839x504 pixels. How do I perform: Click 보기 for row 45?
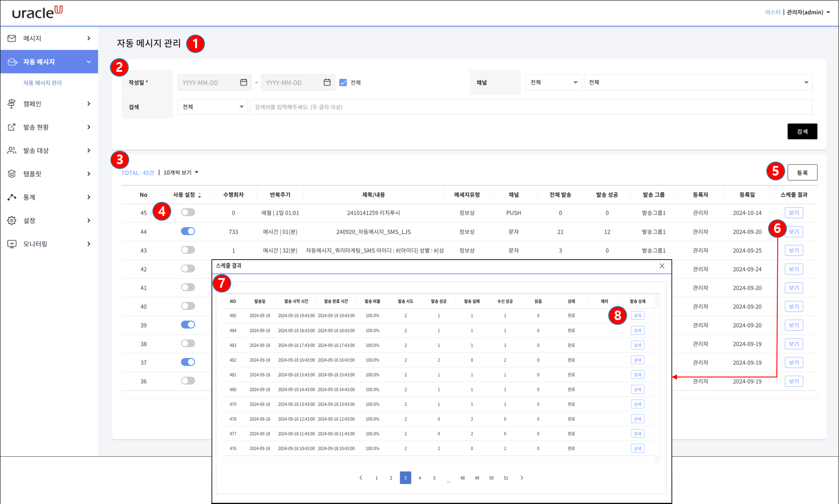pos(793,213)
